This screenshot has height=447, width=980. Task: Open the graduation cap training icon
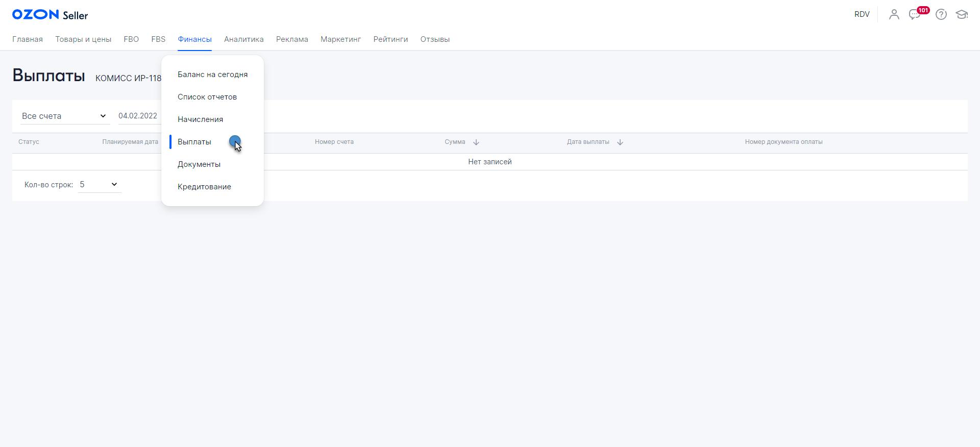(x=962, y=14)
